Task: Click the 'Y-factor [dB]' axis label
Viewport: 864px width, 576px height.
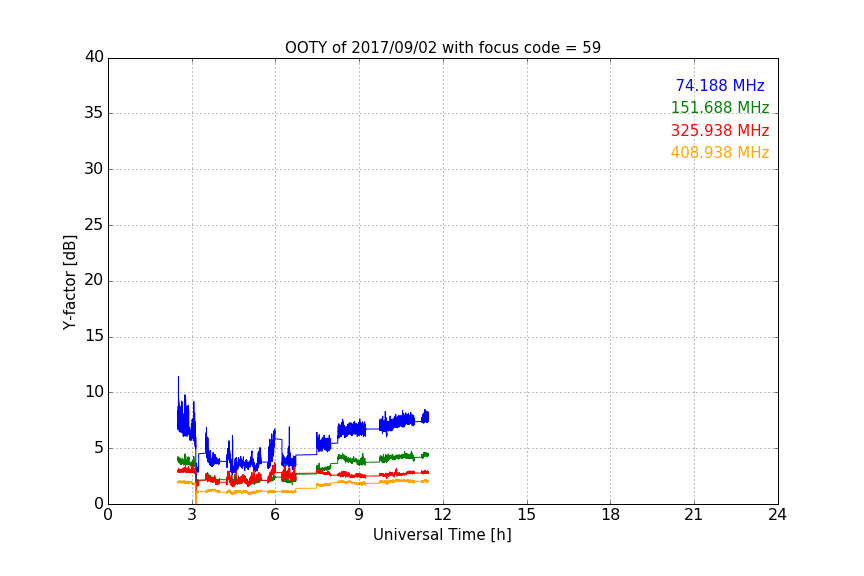Action: click(69, 282)
